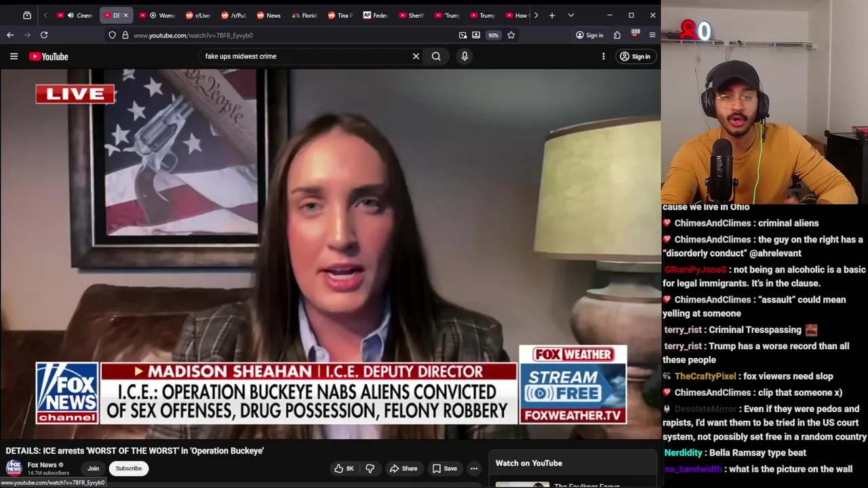
Task: Switch to the Sherif tab
Action: pyautogui.click(x=411, y=15)
